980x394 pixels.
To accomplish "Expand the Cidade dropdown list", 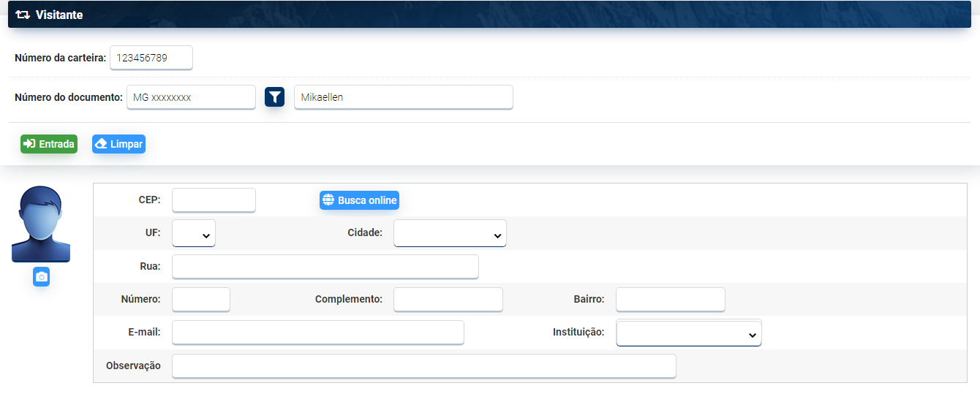I will coord(450,234).
